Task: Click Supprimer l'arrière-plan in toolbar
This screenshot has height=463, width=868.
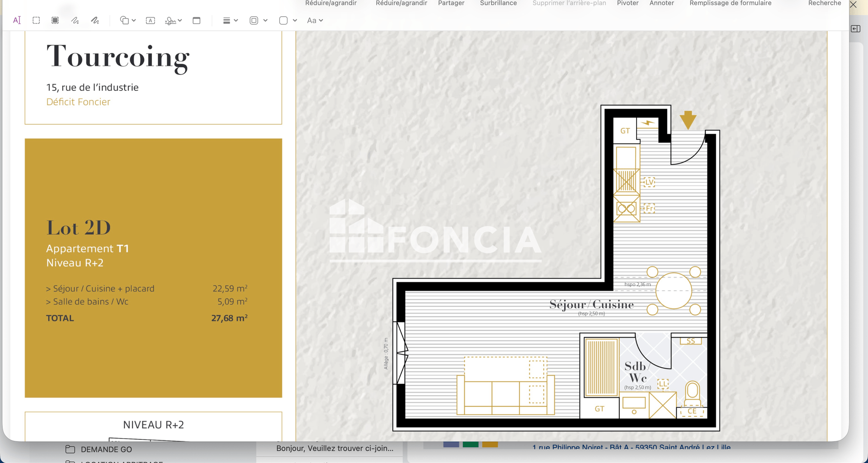Action: (569, 3)
